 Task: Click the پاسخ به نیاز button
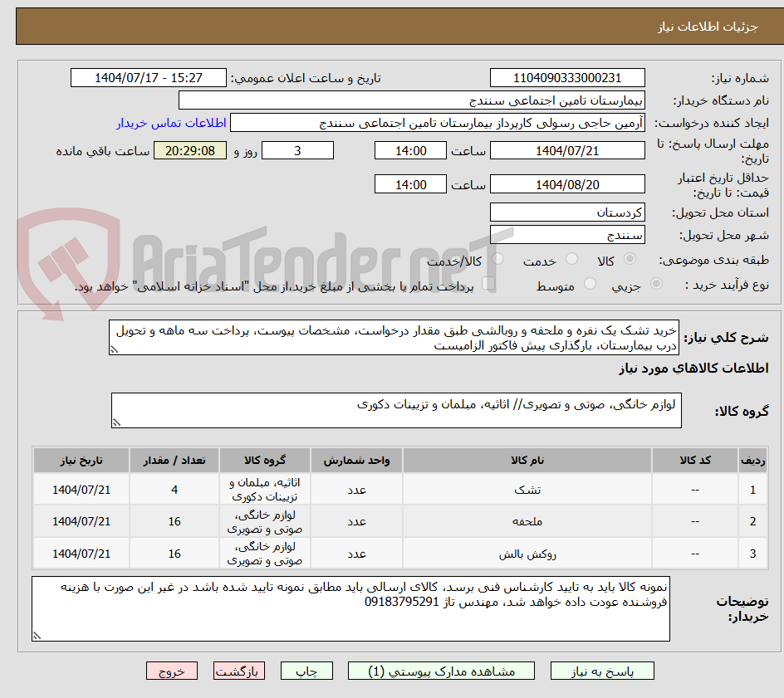pos(602,671)
